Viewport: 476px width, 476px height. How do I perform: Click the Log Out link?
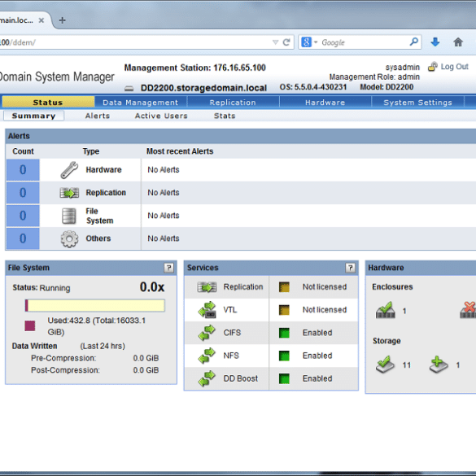pos(455,67)
